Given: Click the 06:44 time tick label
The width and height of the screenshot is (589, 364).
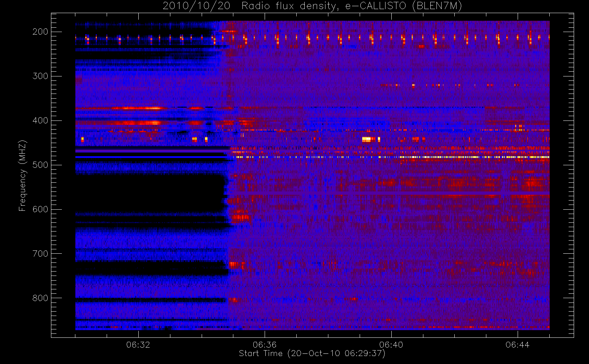Looking at the screenshot, I should [518, 345].
